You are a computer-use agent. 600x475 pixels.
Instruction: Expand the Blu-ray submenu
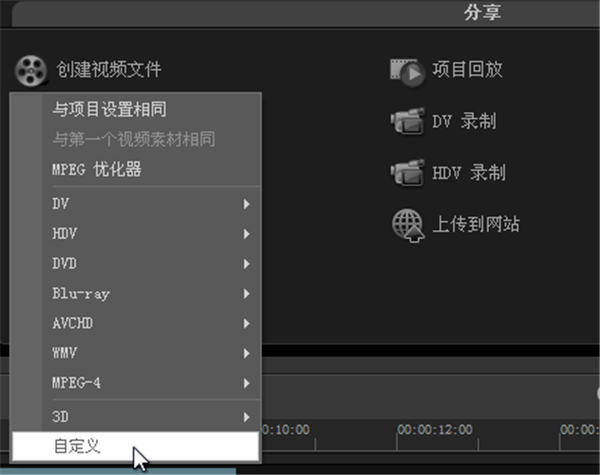click(x=136, y=293)
